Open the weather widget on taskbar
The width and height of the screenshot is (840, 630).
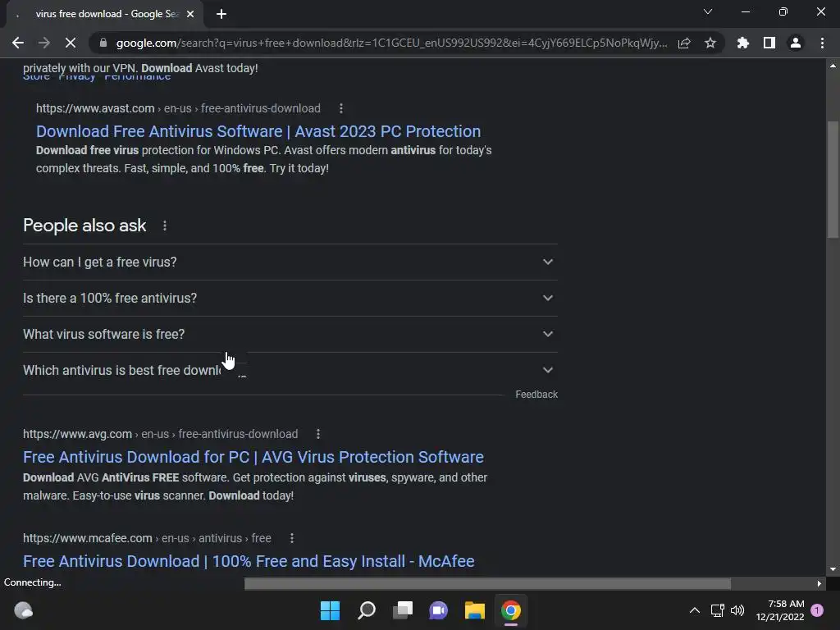(x=23, y=610)
